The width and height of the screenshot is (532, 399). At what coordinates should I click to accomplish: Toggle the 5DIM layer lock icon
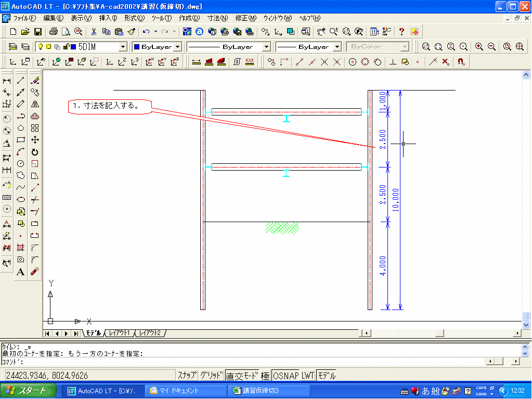point(66,46)
